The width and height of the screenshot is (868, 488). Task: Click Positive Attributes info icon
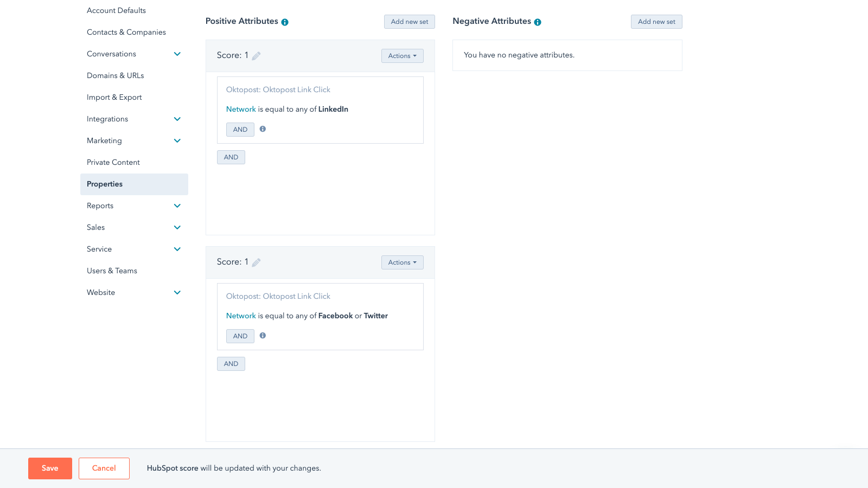[x=285, y=22]
